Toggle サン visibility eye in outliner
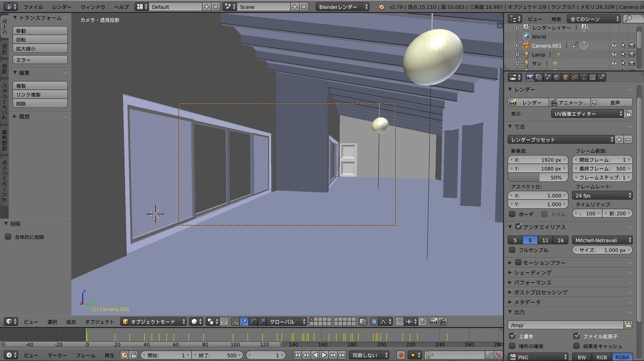This screenshot has width=644, height=361. pyautogui.click(x=614, y=63)
